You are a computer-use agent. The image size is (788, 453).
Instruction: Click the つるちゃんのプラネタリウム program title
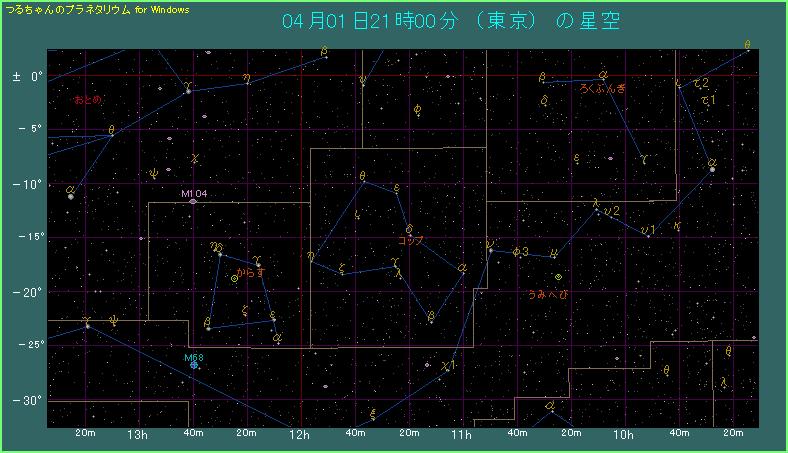point(98,8)
